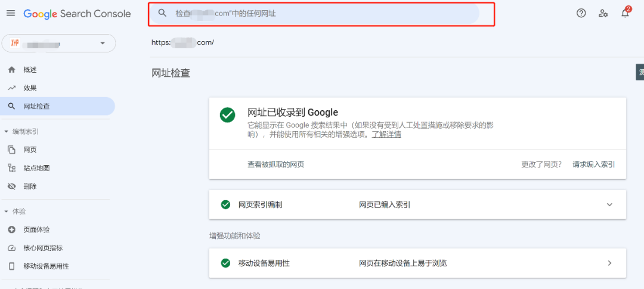Click the 网址检查 page heading
Viewport: 644px width, 289px height.
click(171, 73)
